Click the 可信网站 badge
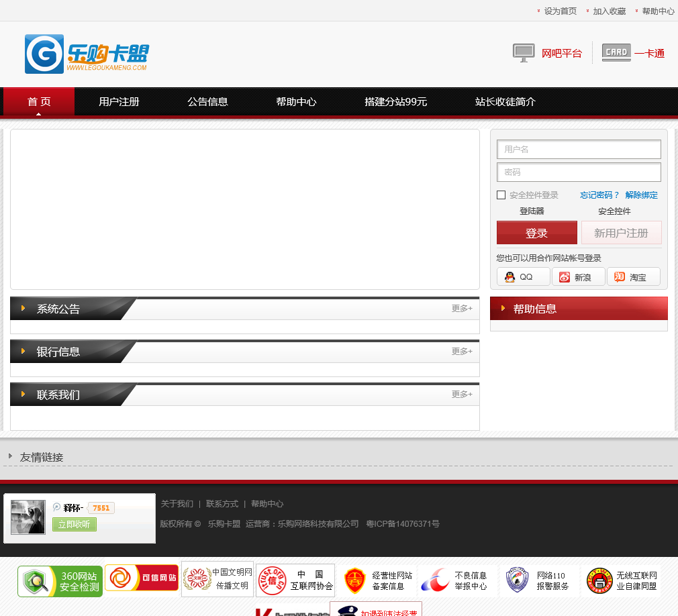This screenshot has width=678, height=616. (142, 578)
